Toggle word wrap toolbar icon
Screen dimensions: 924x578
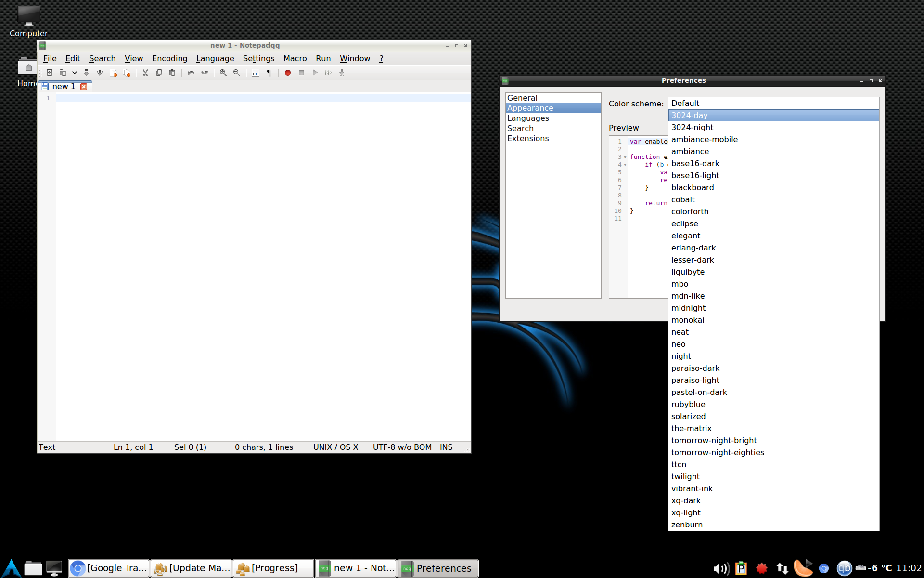[x=256, y=73]
